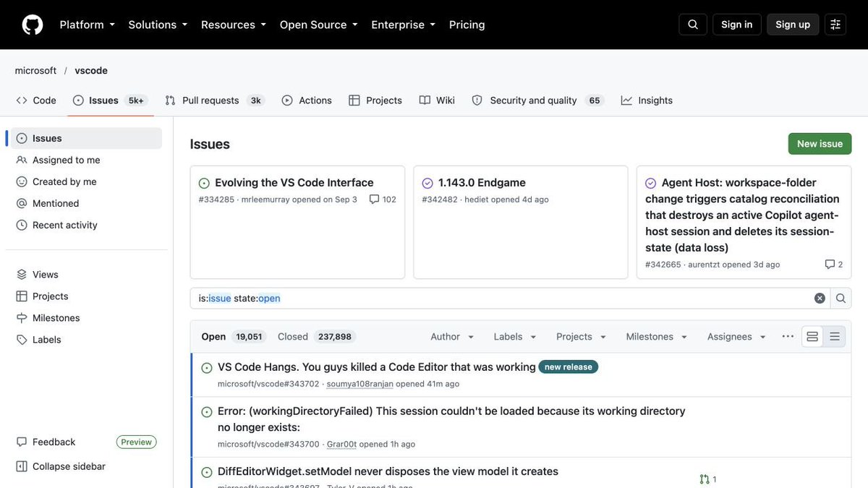The height and width of the screenshot is (488, 868).
Task: Open comments count on Agent Host issue
Action: pyautogui.click(x=834, y=265)
